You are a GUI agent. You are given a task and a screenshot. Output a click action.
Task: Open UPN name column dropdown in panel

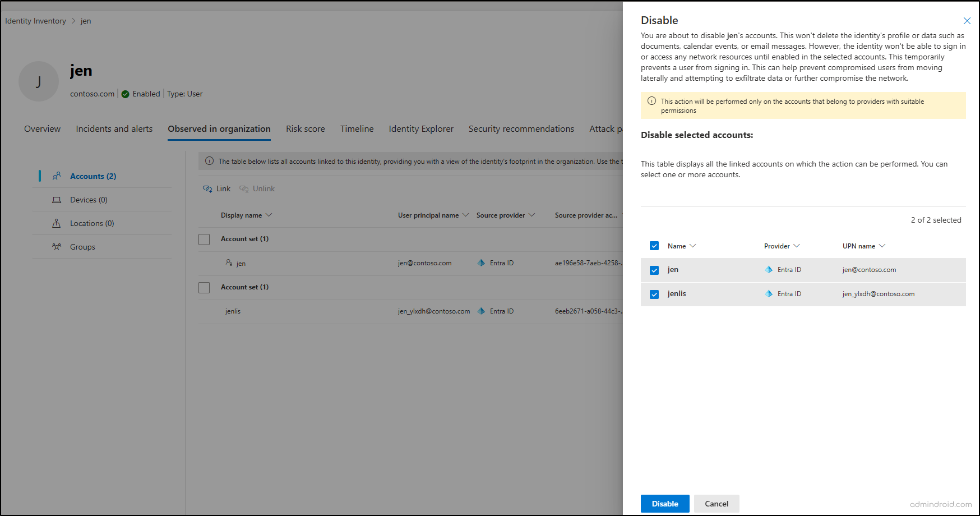click(882, 246)
